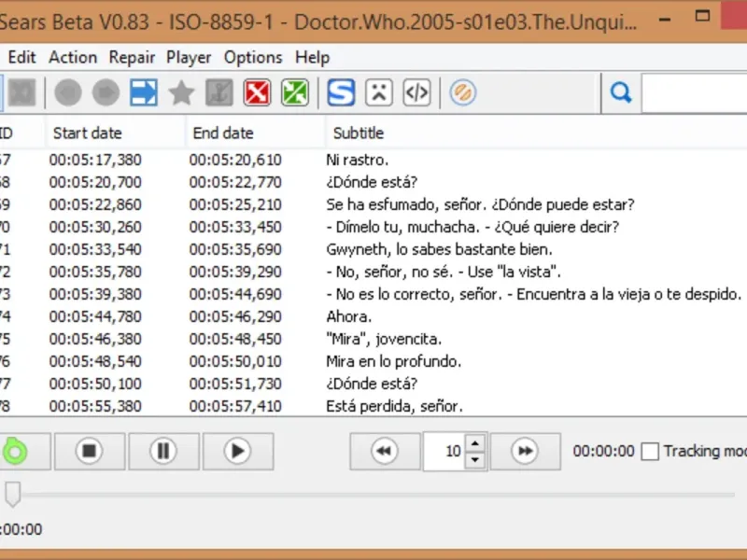The image size is (747, 560).
Task: Select subtitle "- No, señor, no sé..."
Action: 444,272
